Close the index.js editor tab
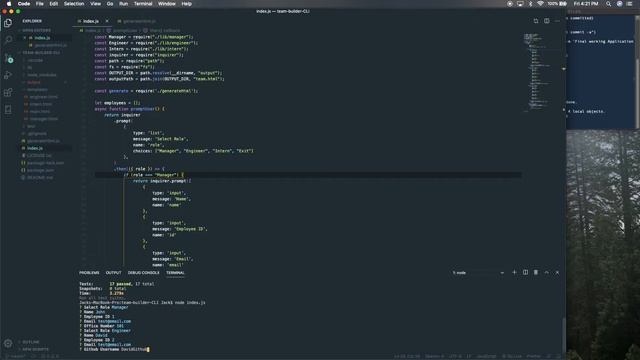The width and height of the screenshot is (640, 360). tap(107, 21)
